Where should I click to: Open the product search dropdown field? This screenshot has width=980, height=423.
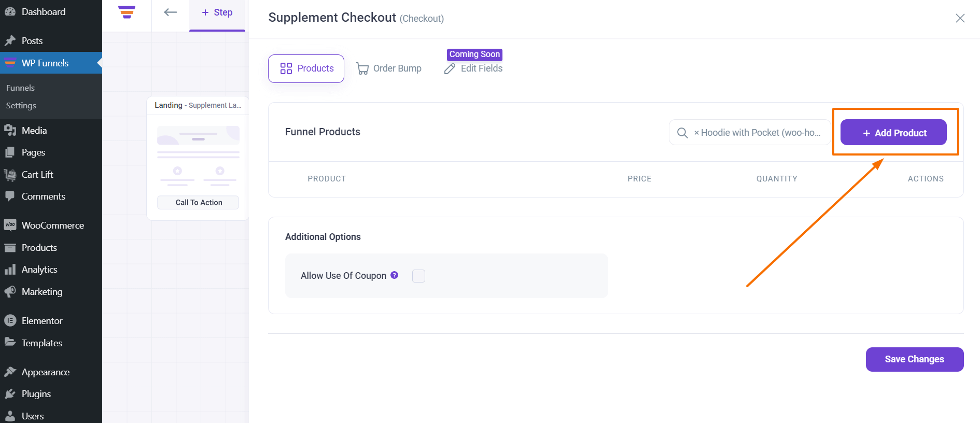750,133
